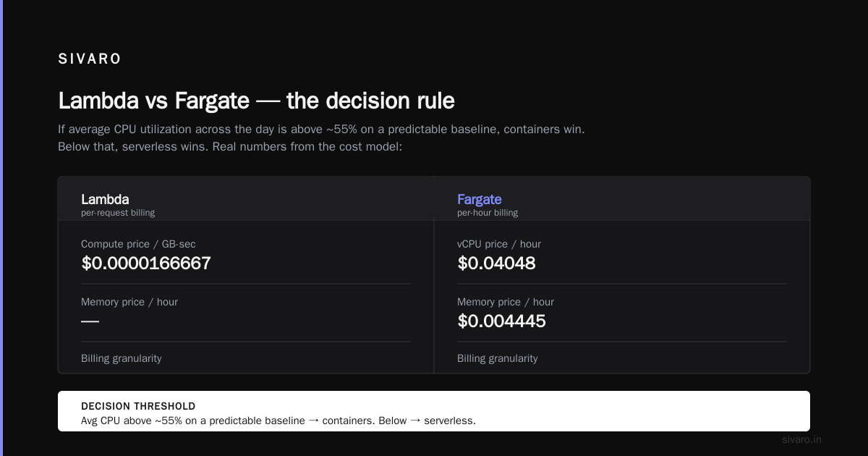The width and height of the screenshot is (868, 456).
Task: Click the Lambda column heading
Action: click(105, 199)
